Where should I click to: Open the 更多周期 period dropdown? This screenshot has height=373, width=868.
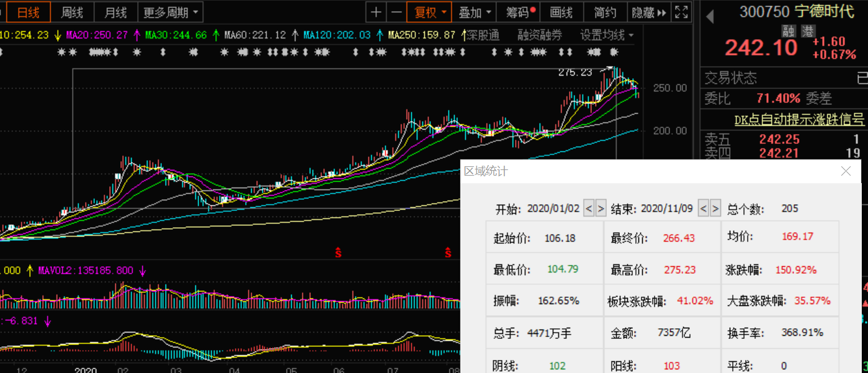[x=171, y=12]
